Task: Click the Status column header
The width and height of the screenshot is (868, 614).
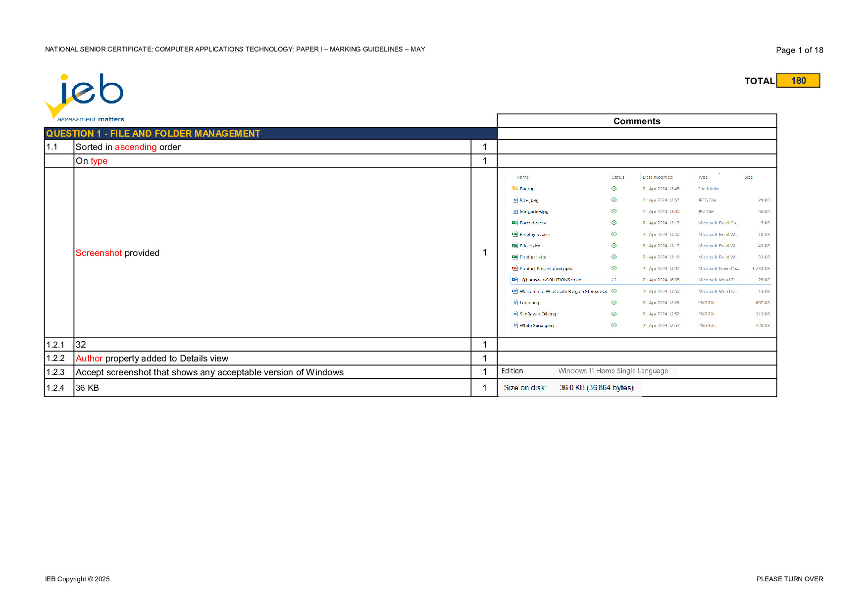Action: (x=618, y=177)
